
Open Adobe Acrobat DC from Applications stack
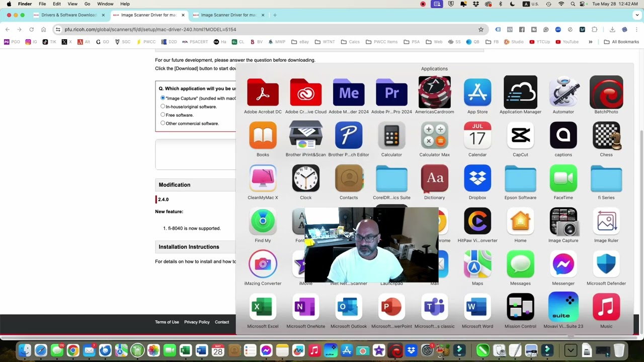(263, 93)
